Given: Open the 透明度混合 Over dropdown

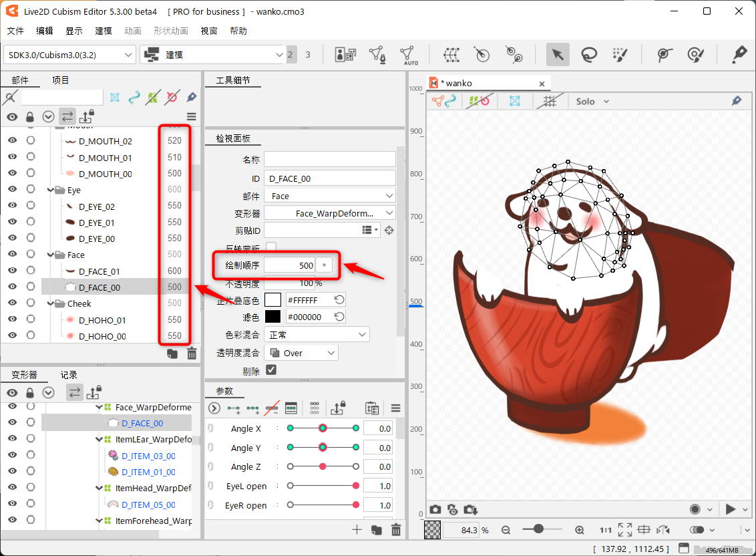Looking at the screenshot, I should 301,353.
